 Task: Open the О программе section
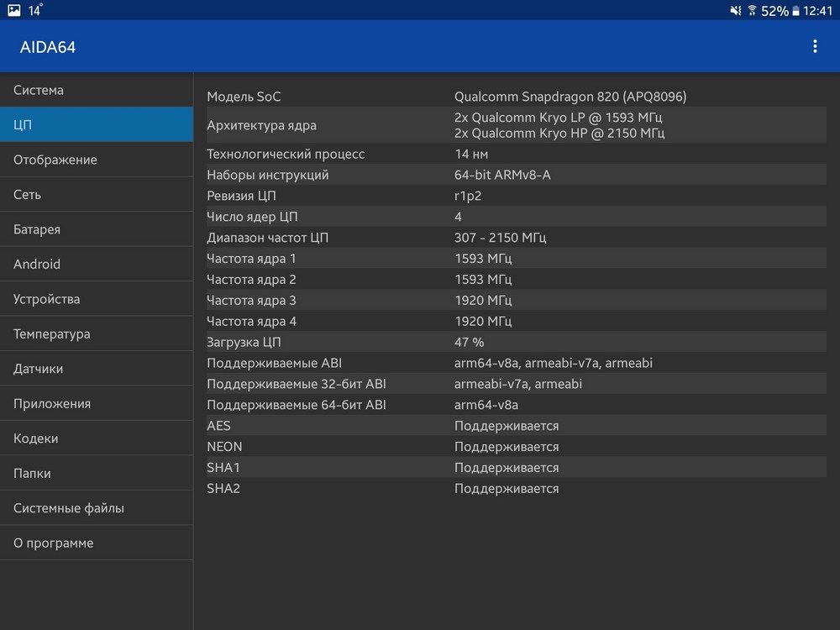click(x=97, y=543)
